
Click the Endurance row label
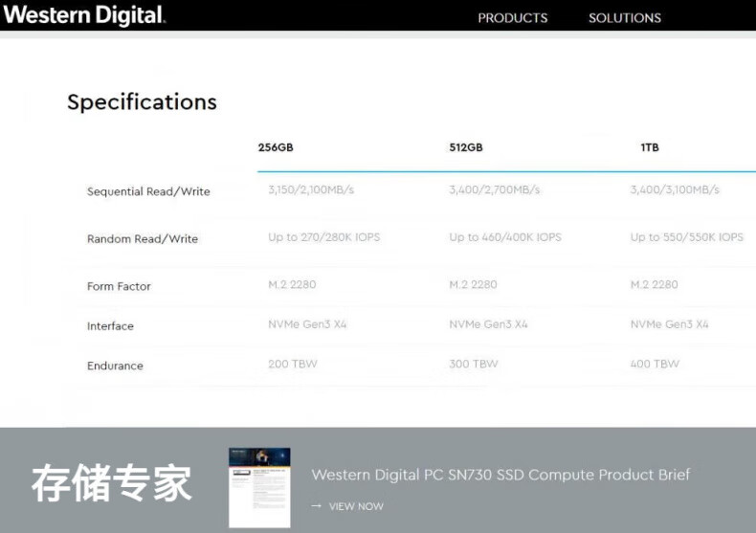click(x=115, y=366)
